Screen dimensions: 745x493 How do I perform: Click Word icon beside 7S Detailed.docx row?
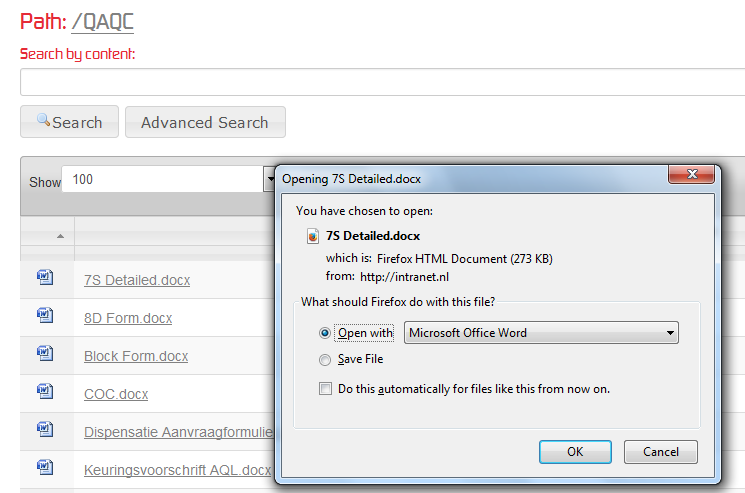[x=45, y=277]
